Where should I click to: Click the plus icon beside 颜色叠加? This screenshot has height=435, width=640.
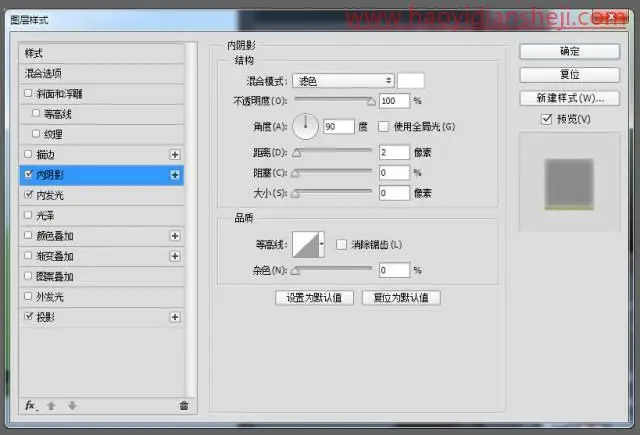click(x=175, y=236)
